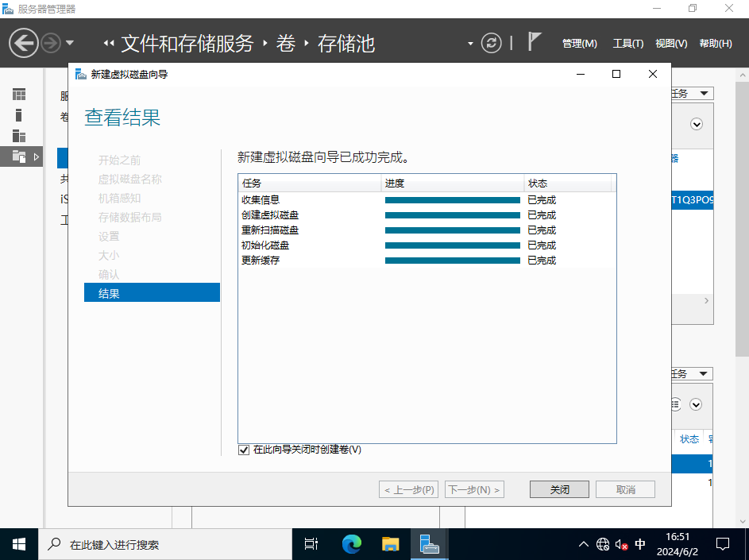Open the 管理(M) menu

coord(579,44)
